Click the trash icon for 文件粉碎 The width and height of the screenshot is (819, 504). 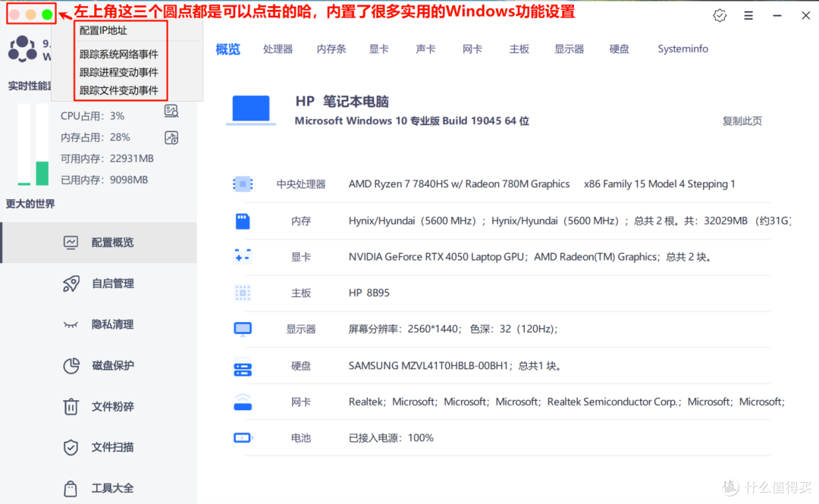pyautogui.click(x=71, y=406)
